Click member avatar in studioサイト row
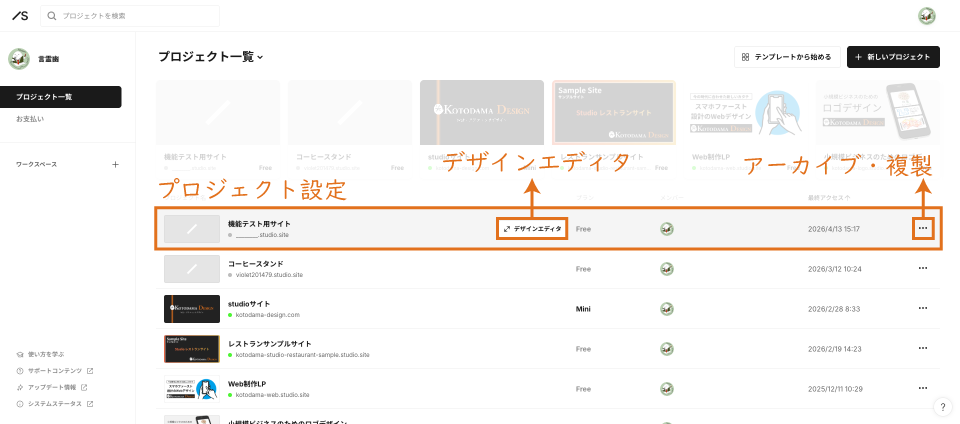 click(667, 309)
